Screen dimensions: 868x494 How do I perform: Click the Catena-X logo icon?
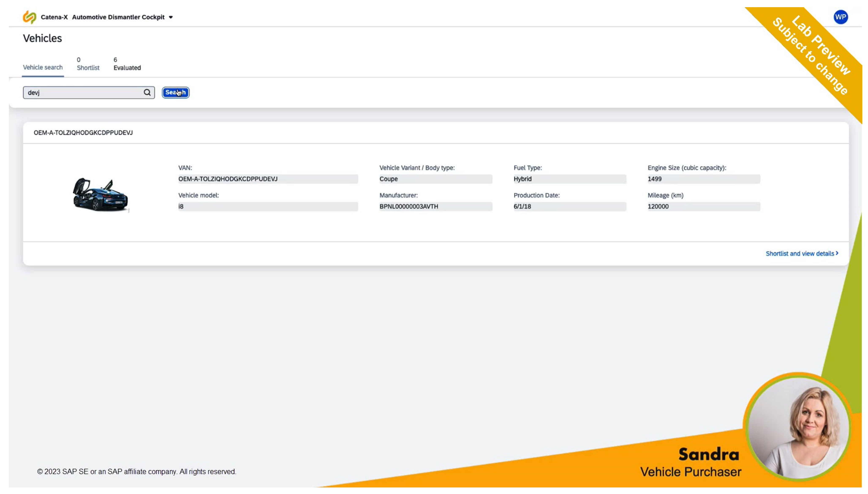coord(29,17)
